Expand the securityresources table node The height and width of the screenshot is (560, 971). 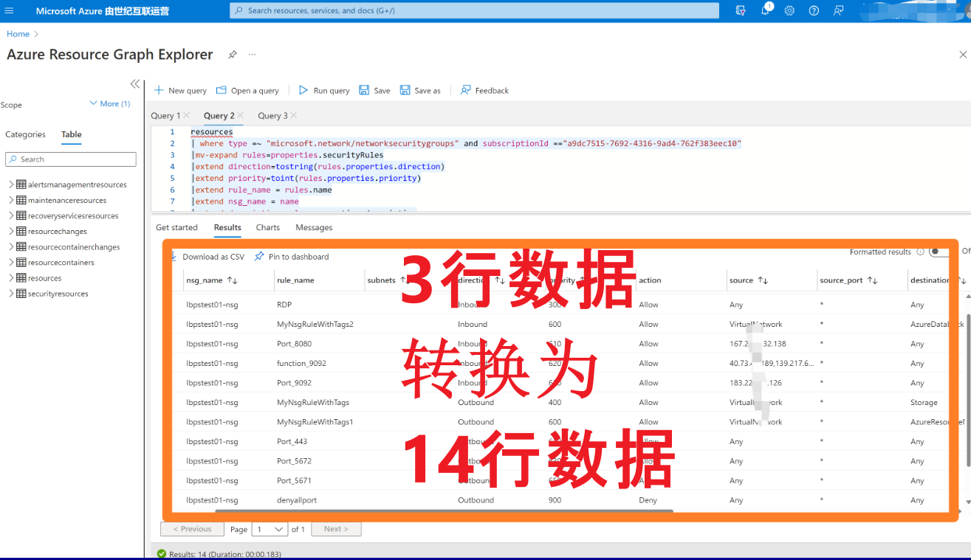coord(11,294)
